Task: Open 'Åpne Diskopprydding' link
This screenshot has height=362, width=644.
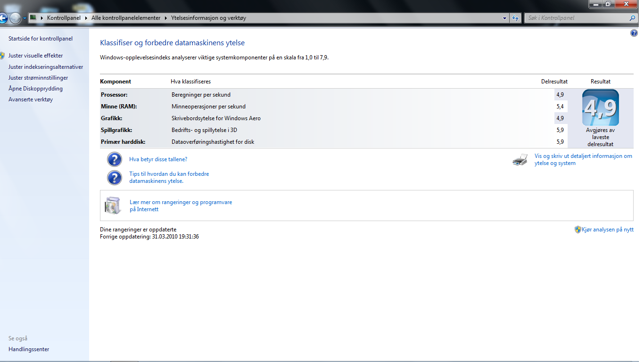Action: pyautogui.click(x=35, y=89)
